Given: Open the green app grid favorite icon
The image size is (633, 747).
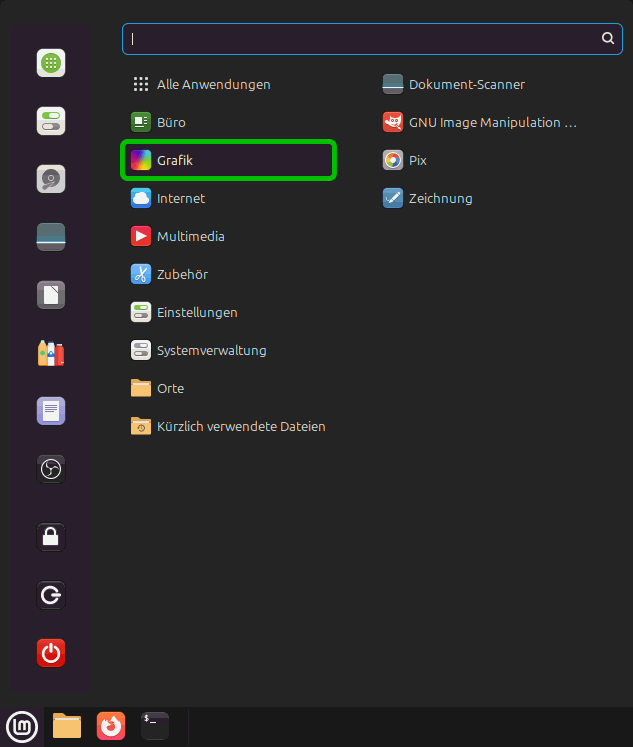Looking at the screenshot, I should point(51,63).
